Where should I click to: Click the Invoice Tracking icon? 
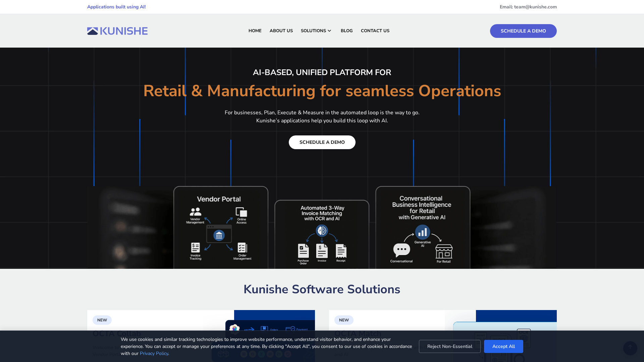[196, 248]
